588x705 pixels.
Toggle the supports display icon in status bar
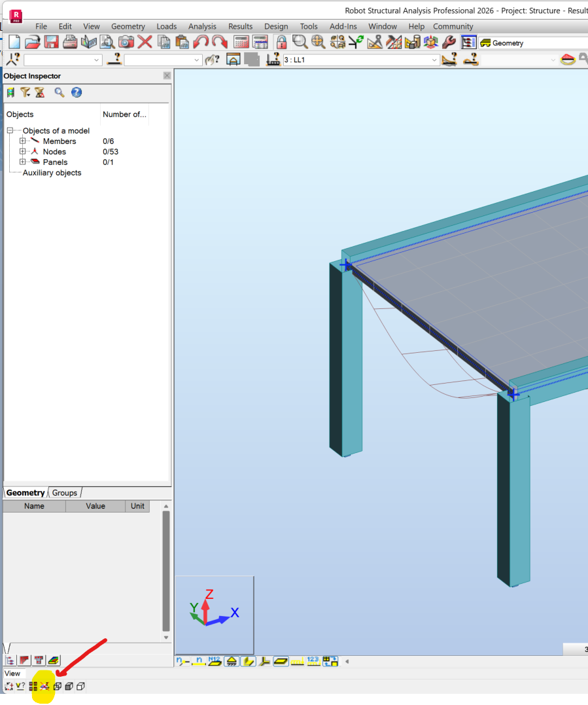(232, 660)
